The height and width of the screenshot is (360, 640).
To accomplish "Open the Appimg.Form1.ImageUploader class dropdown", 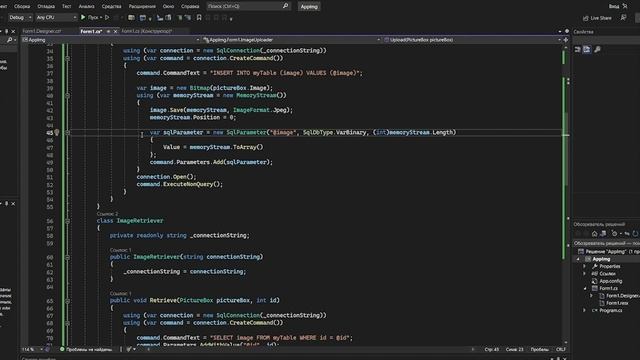I will coord(291,40).
